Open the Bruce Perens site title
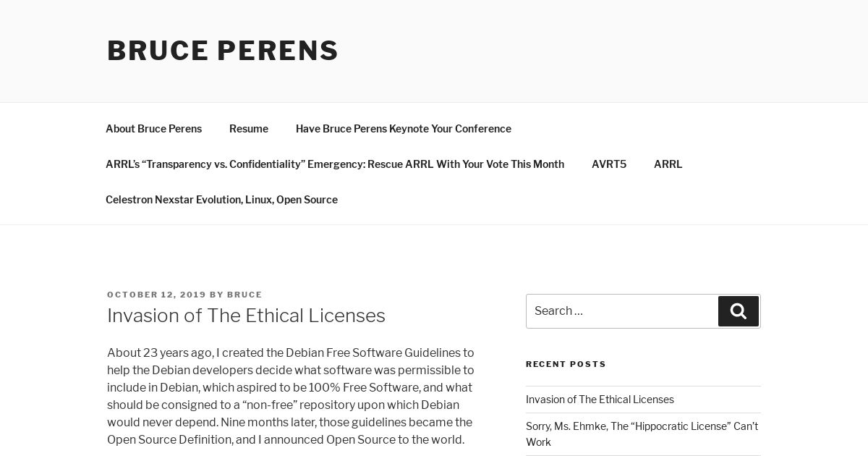This screenshot has width=868, height=456. (x=223, y=51)
